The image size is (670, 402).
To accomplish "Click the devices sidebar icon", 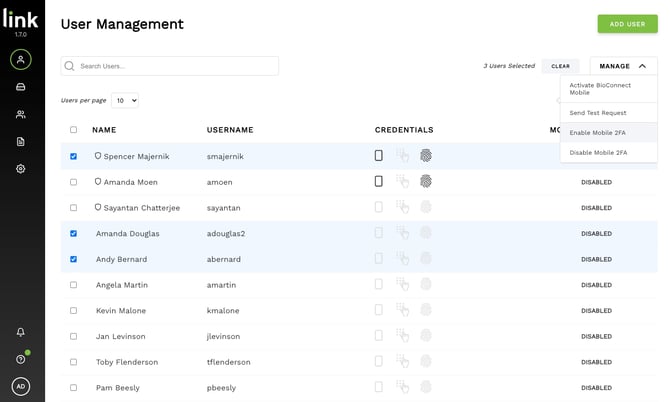I will click(x=21, y=87).
